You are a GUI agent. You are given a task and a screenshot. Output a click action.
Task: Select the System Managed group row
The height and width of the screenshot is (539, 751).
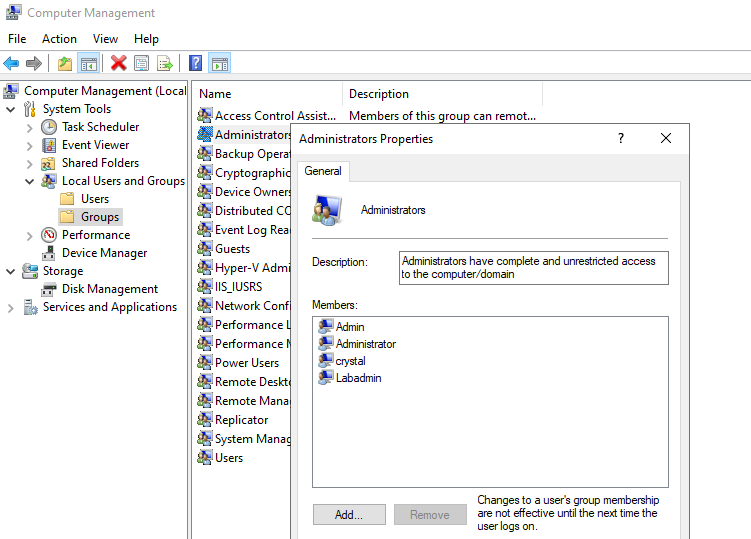[x=244, y=438]
